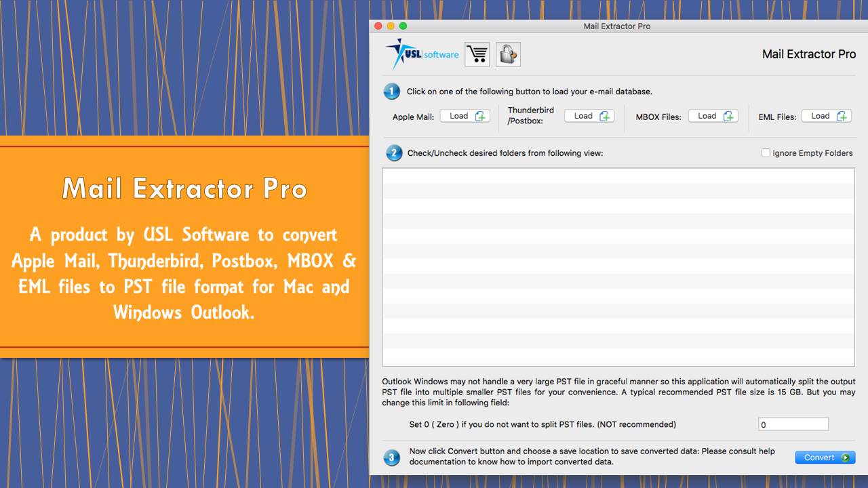Enable the Ignore Empty Folders checkbox

click(x=766, y=153)
